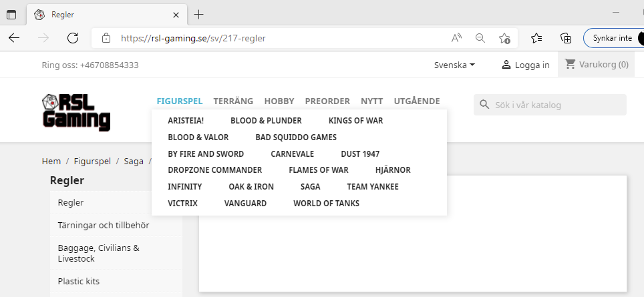Click the phone number text +46708854333

[110, 65]
